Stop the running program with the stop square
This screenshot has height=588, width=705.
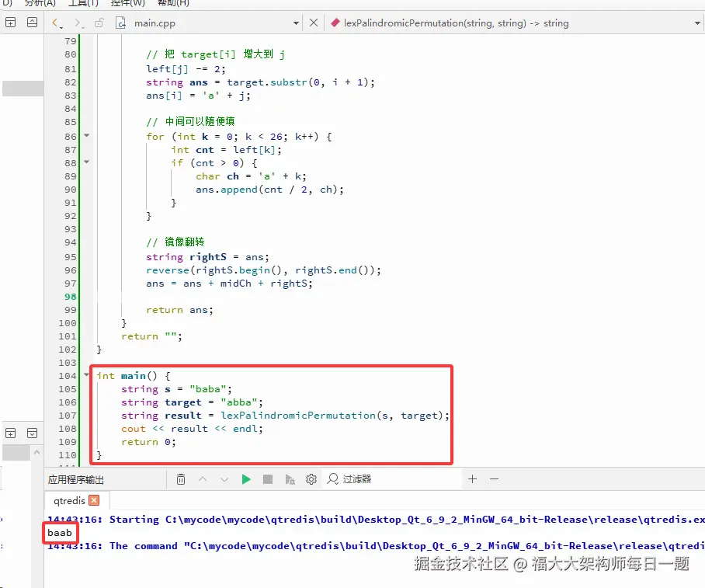coord(268,479)
